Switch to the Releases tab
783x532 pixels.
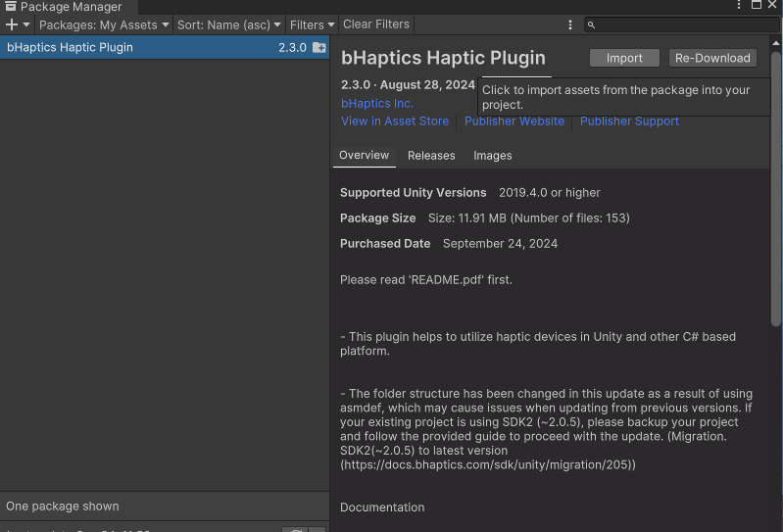(431, 156)
